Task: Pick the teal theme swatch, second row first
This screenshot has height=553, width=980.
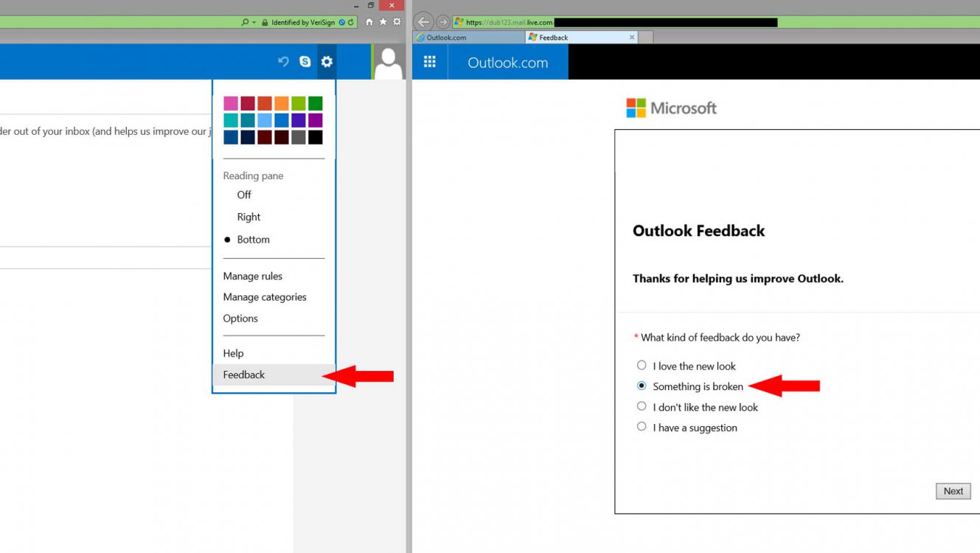Action: (x=231, y=120)
